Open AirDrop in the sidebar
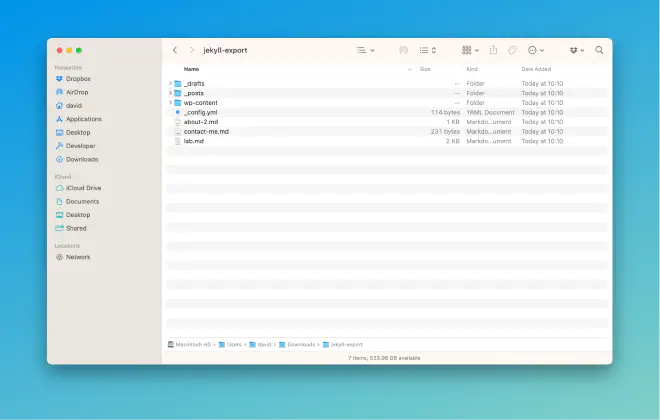The width and height of the screenshot is (660, 420). (72, 92)
